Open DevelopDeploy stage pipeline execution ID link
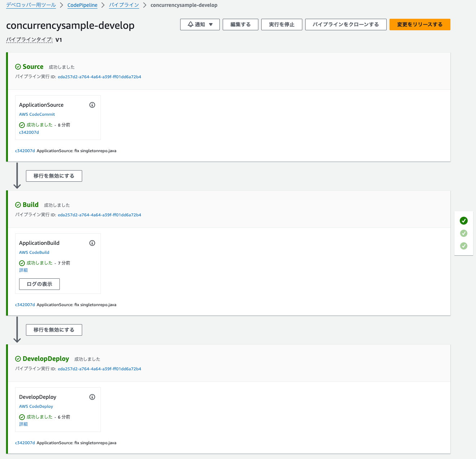The width and height of the screenshot is (476, 459). (99, 369)
